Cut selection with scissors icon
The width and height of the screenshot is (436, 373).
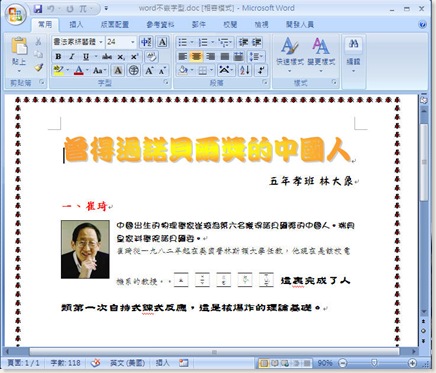(x=39, y=41)
